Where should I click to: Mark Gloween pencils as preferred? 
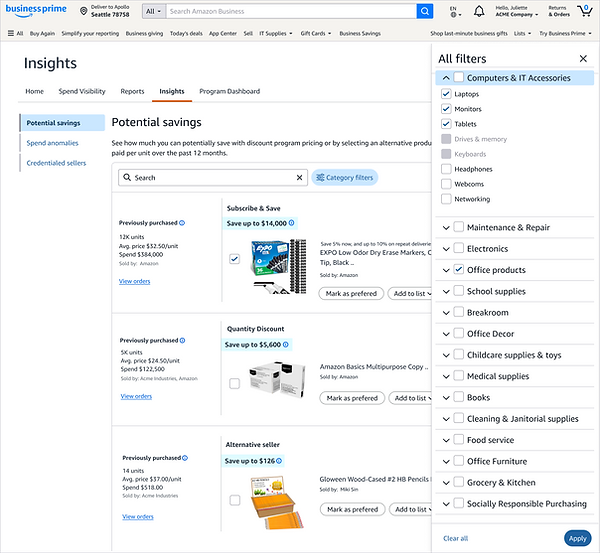352,509
